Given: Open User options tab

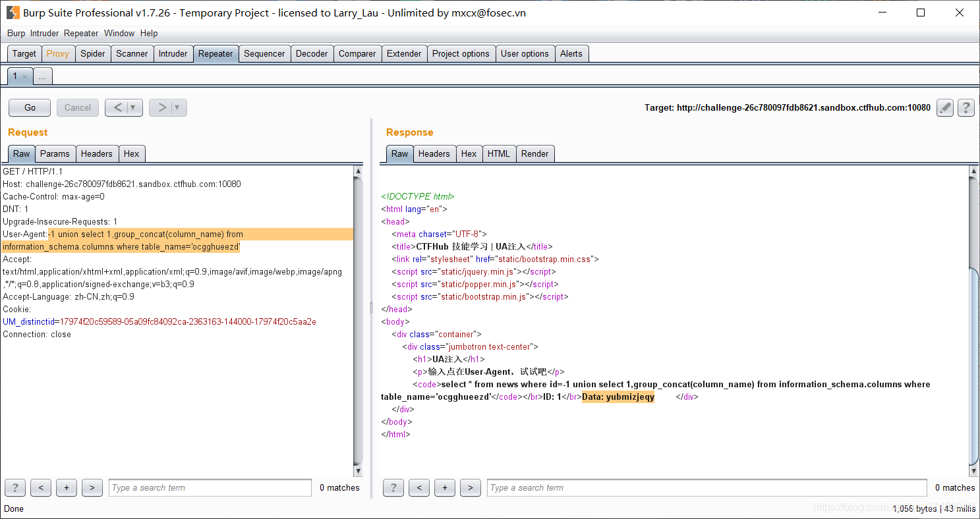Looking at the screenshot, I should click(x=525, y=53).
